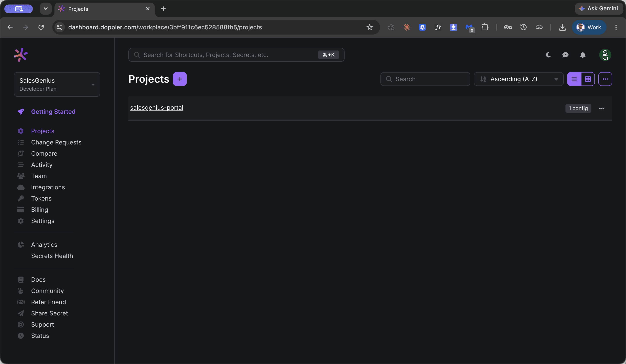
Task: Open Integrations page
Action: (48, 187)
